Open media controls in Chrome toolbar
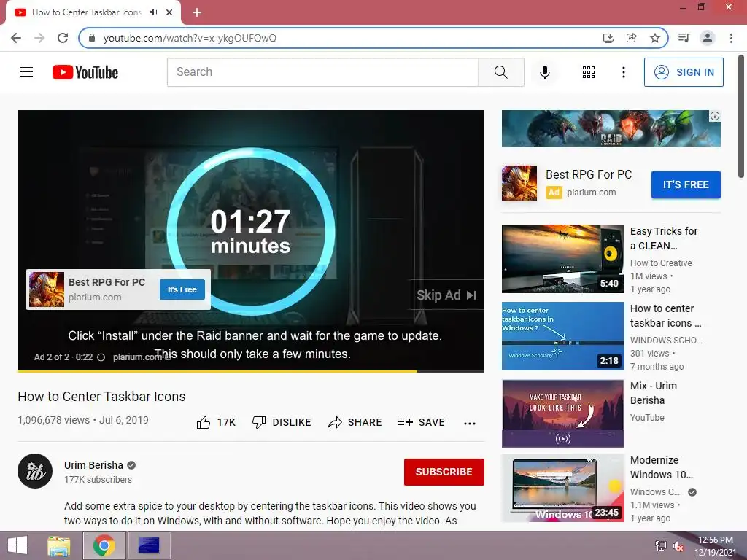The width and height of the screenshot is (747, 560). tap(684, 38)
